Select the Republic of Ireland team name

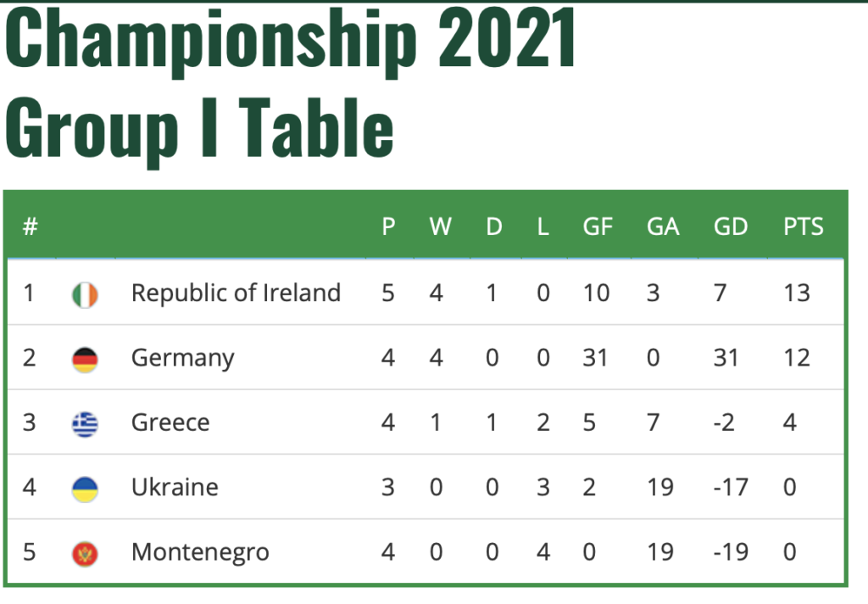coord(236,293)
